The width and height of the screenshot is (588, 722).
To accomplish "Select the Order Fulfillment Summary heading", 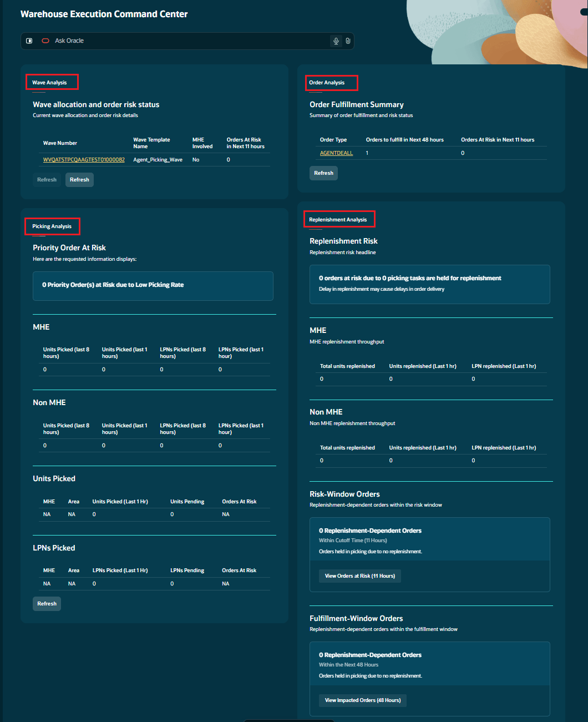I will coord(357,104).
